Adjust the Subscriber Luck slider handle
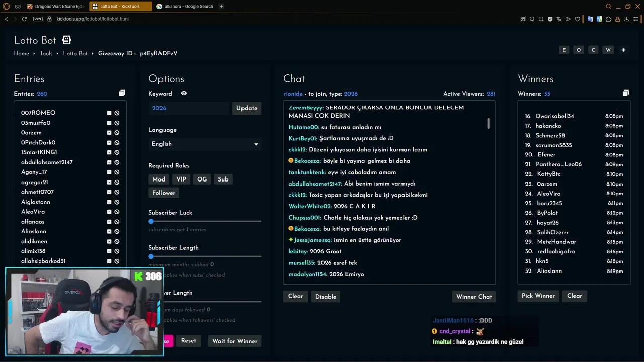Viewport: 644px width, 362px height. tap(151, 221)
